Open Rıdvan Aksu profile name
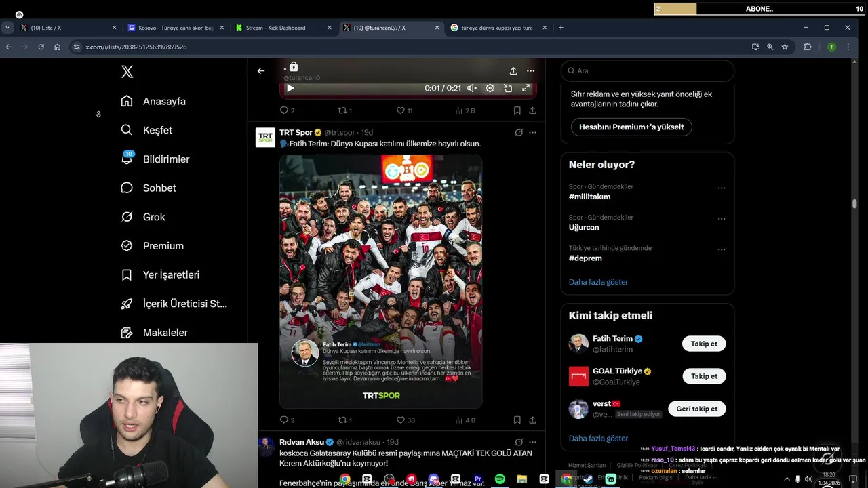The width and height of the screenshot is (868, 488). click(x=302, y=442)
